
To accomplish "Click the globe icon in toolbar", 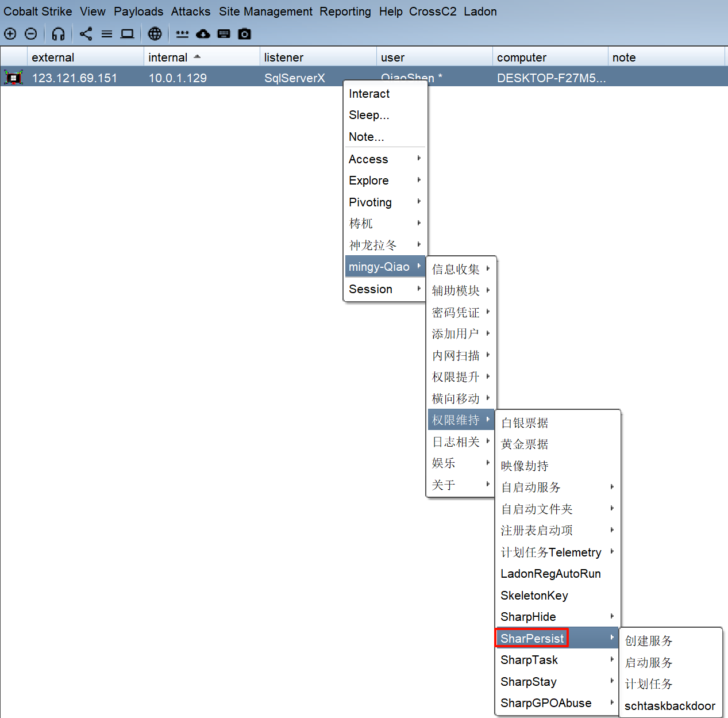I will (x=155, y=34).
